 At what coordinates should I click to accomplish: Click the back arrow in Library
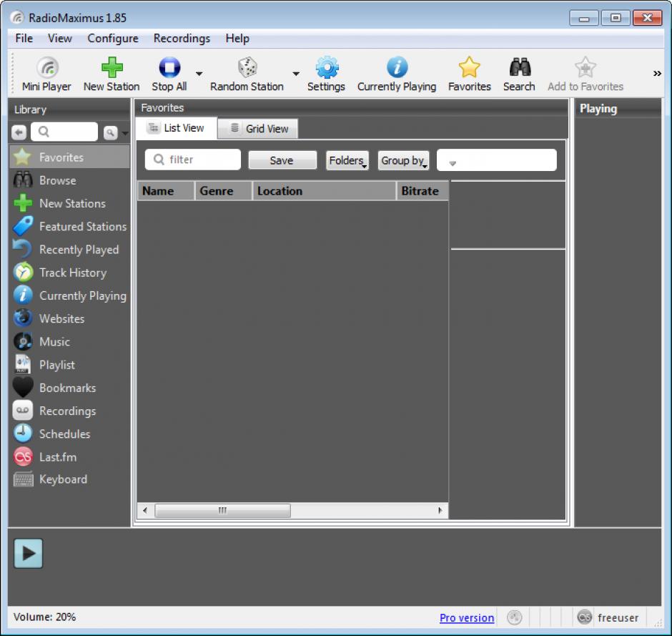tap(19, 132)
